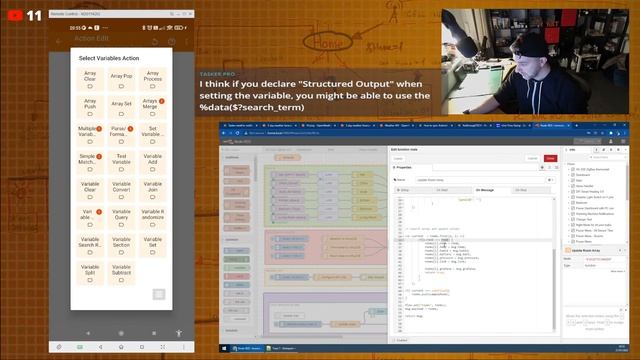Viewport: 640px width, 360px height.
Task: Click Cancel in the edit function dialog
Action: [x=532, y=158]
